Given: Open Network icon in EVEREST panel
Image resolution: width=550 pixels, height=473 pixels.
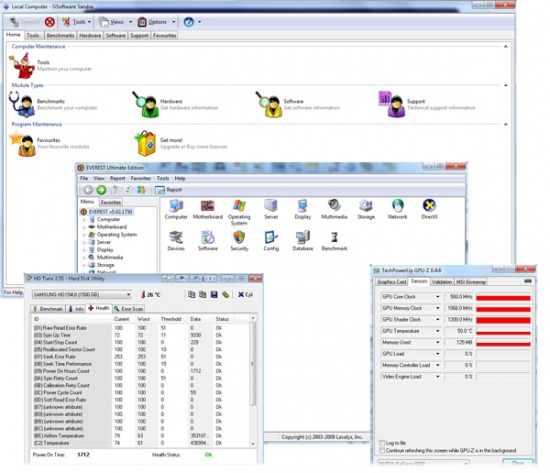Looking at the screenshot, I should pyautogui.click(x=397, y=206).
